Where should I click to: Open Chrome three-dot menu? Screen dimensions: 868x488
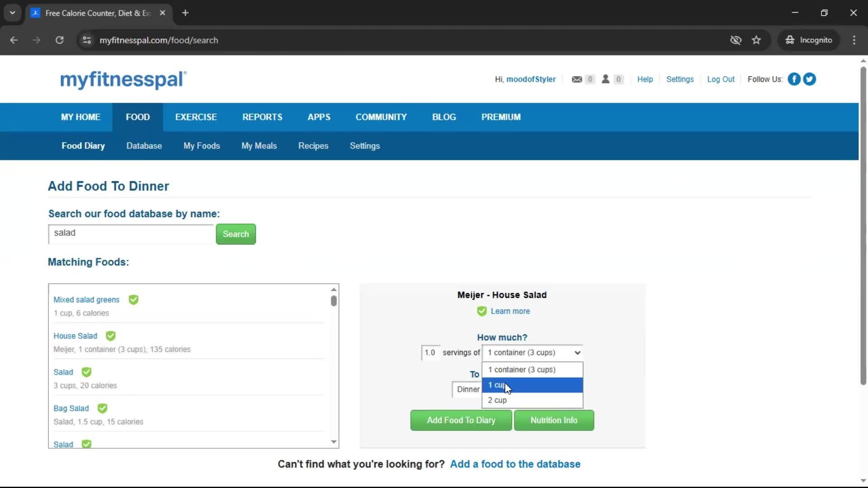pos(854,40)
